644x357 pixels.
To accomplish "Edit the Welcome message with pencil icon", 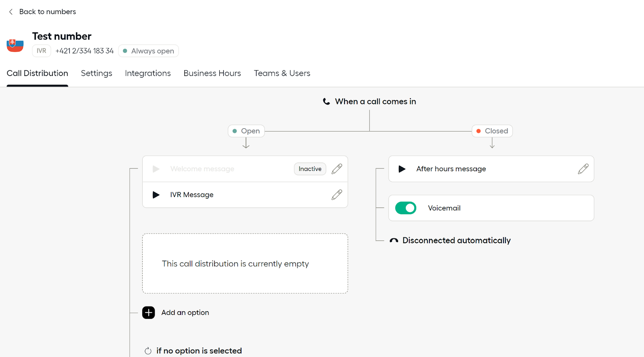I will pos(337,169).
